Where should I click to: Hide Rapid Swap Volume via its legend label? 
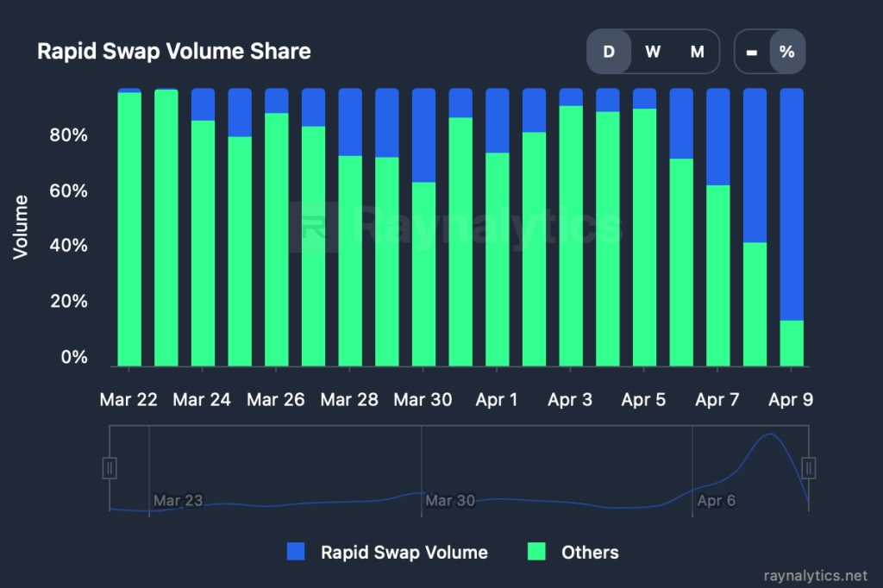point(404,552)
